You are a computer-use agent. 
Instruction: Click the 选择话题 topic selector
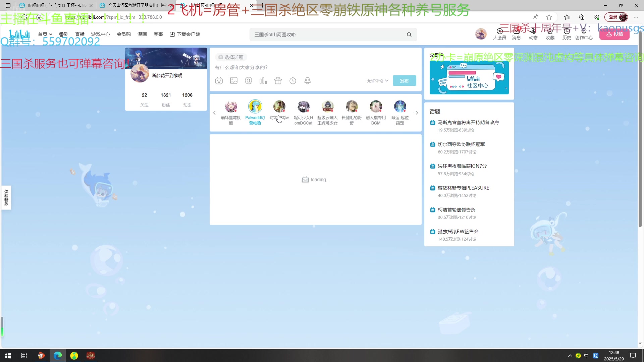pyautogui.click(x=231, y=57)
